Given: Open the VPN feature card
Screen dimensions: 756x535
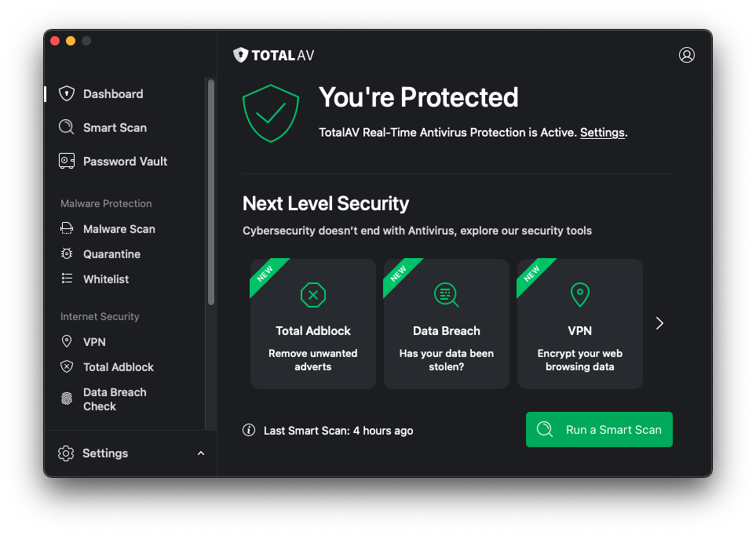Looking at the screenshot, I should pyautogui.click(x=580, y=323).
